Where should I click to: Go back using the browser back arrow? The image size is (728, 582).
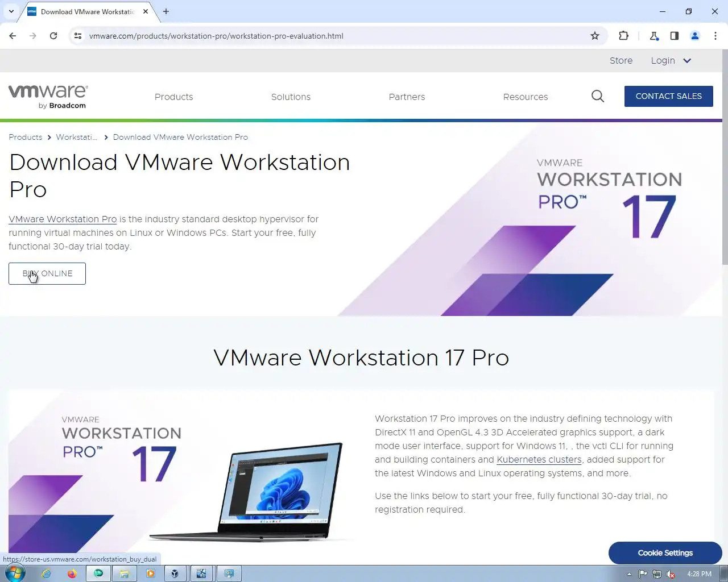click(x=13, y=36)
